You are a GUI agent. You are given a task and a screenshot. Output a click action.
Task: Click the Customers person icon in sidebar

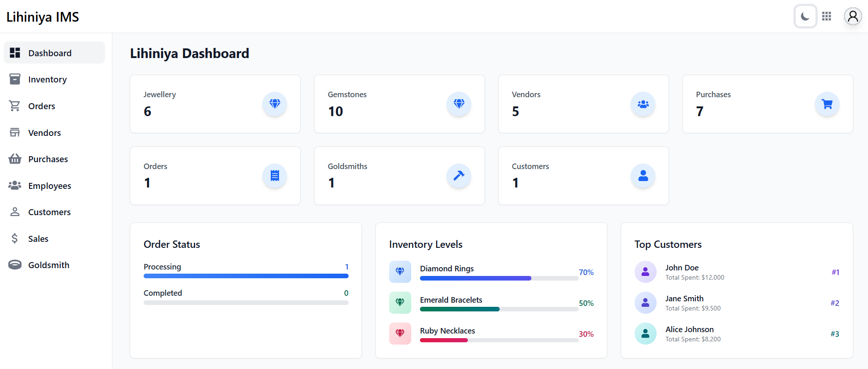pyautogui.click(x=15, y=212)
